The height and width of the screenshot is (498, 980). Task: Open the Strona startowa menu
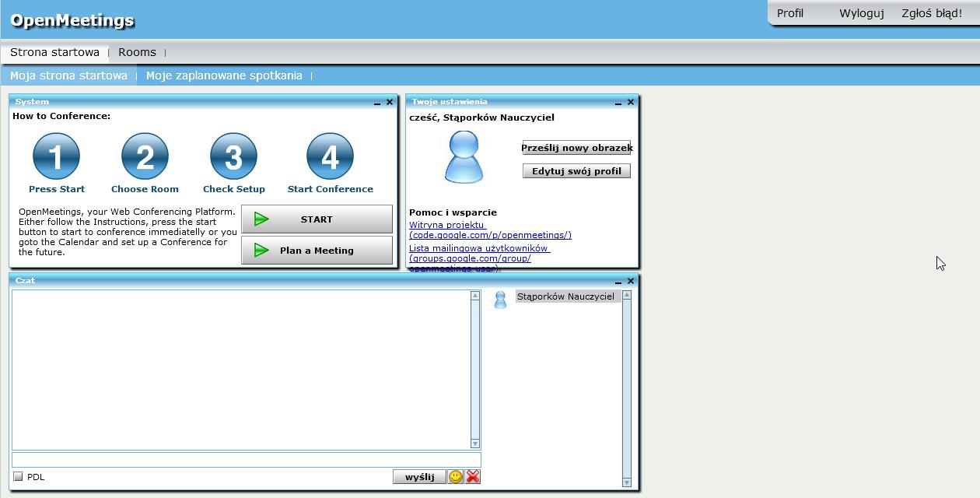point(54,52)
